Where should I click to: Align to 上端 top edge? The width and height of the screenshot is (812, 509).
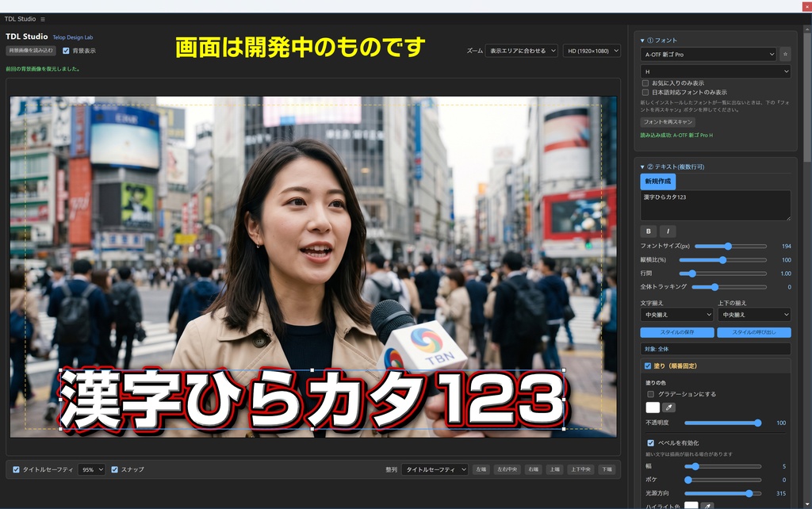coord(554,469)
